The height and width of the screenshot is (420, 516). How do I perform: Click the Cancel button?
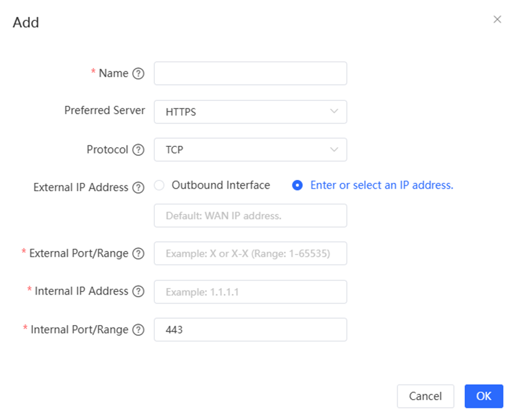[x=426, y=396]
